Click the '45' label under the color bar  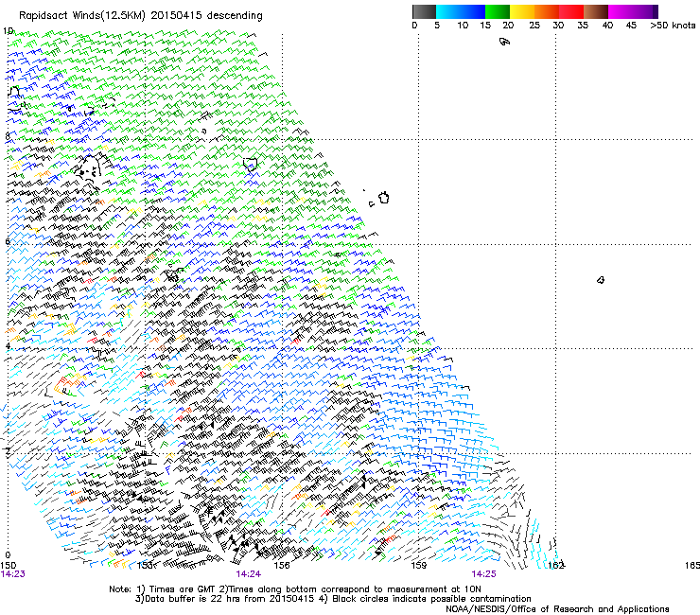631,26
